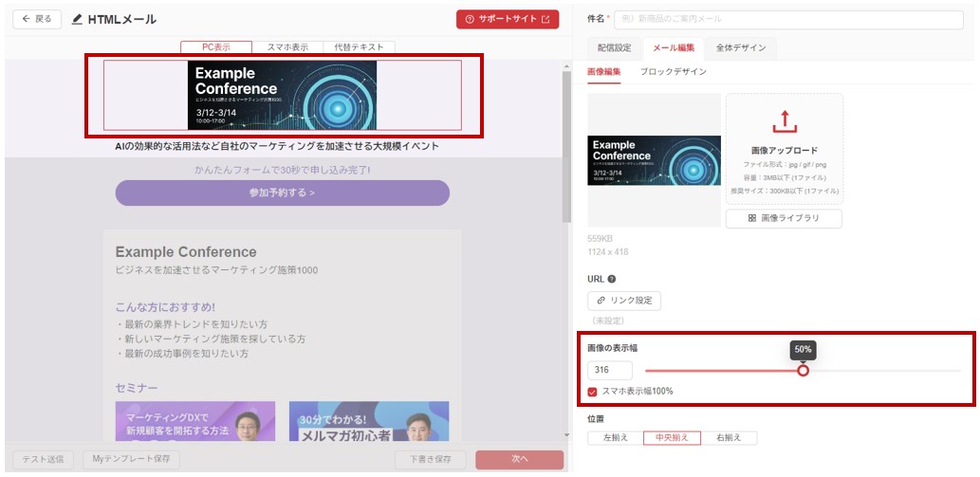Toggle スマホ表示幅100% checkbox
Screen dimensions: 980x477
pos(593,392)
